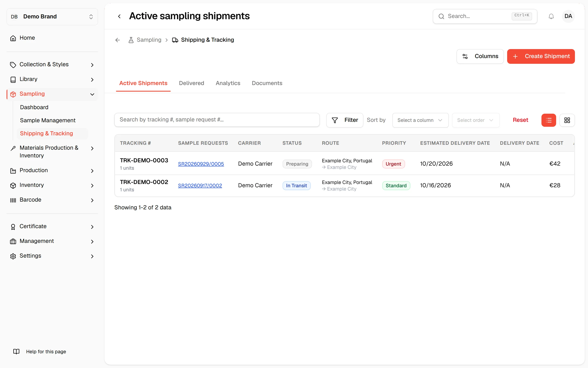588x368 pixels.
Task: Focus the global Search box
Action: [485, 16]
